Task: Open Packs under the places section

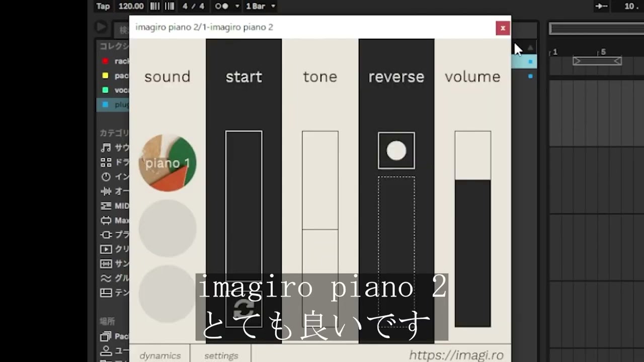Action: (114, 336)
